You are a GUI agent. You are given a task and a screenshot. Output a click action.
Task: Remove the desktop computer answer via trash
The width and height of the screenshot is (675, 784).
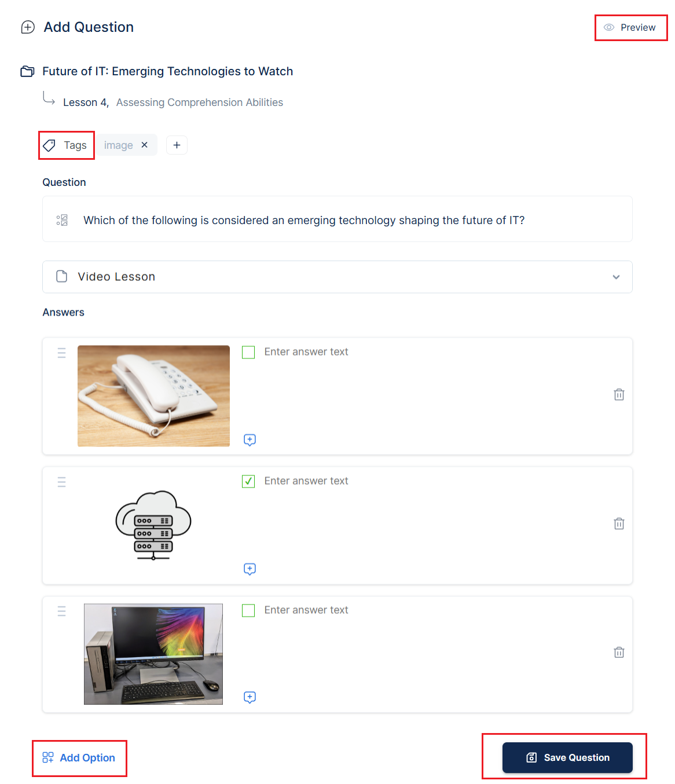(619, 652)
